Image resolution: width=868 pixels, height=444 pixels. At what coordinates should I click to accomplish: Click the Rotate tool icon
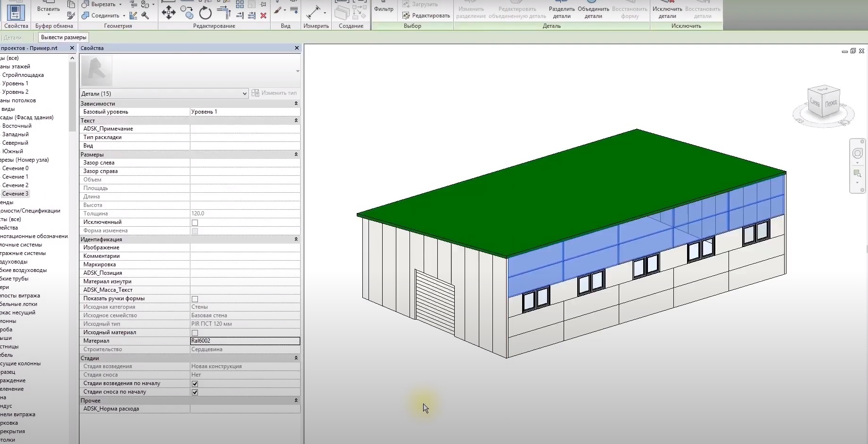(205, 13)
